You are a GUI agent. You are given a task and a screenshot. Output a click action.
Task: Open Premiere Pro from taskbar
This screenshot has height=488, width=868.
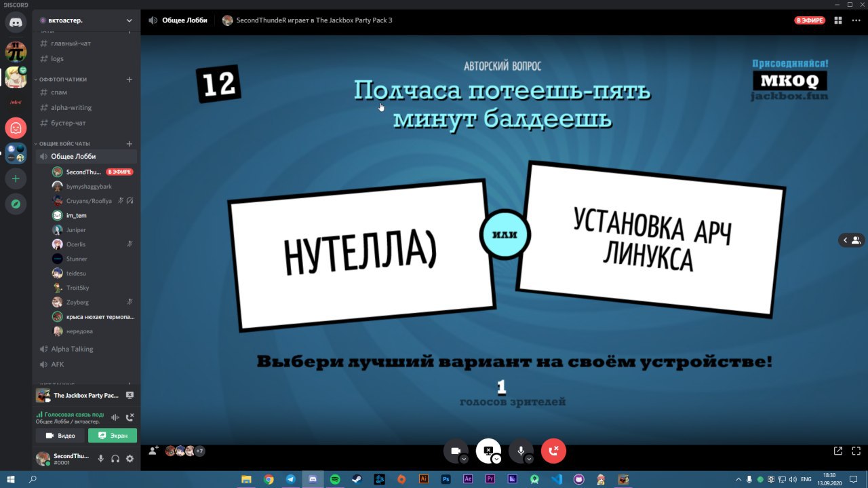tap(490, 479)
